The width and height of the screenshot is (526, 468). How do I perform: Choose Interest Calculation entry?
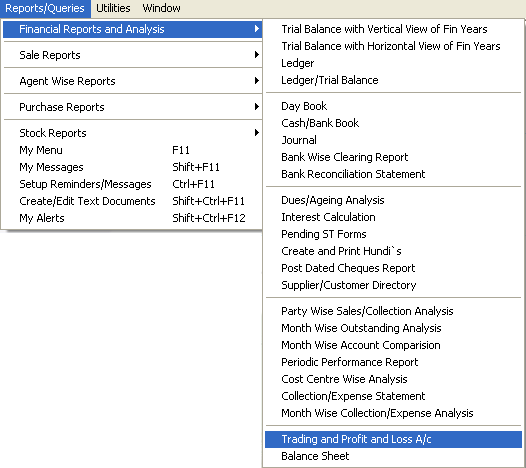tap(393, 217)
